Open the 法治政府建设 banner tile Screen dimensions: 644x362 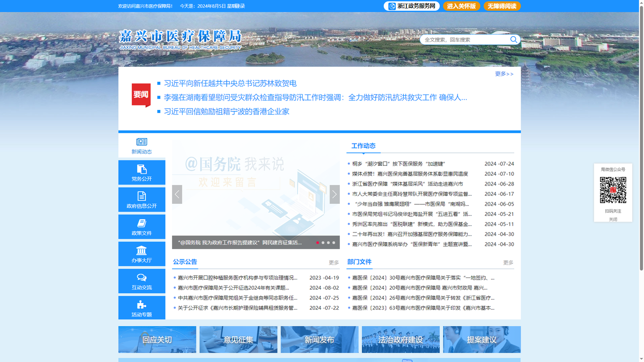click(x=401, y=340)
